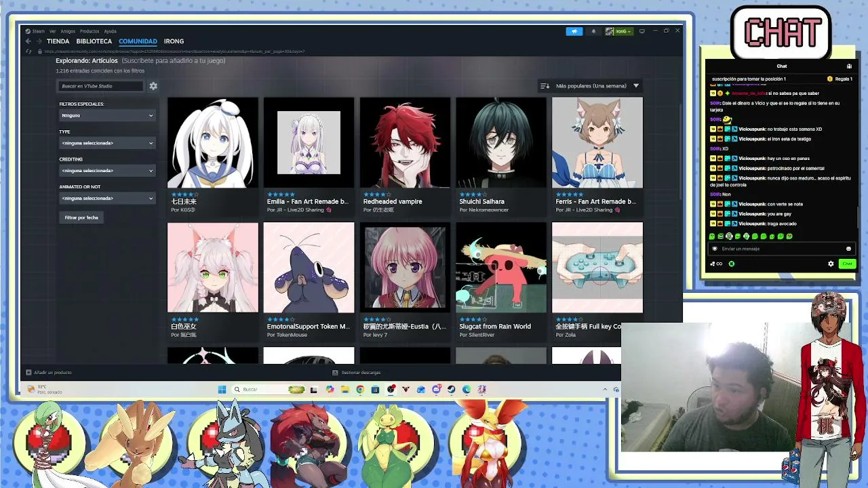Open the EmotionalSupport Token thumbnail
Screen dimensions: 868x488
pyautogui.click(x=309, y=268)
